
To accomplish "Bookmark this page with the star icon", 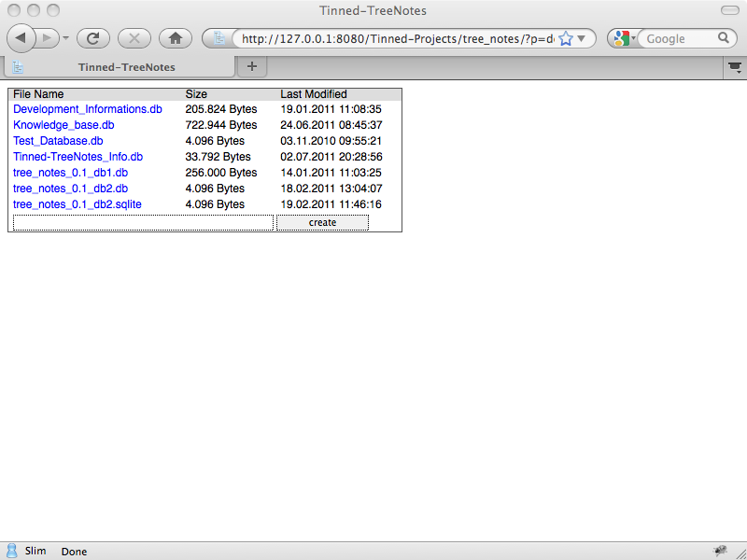I will (x=566, y=38).
